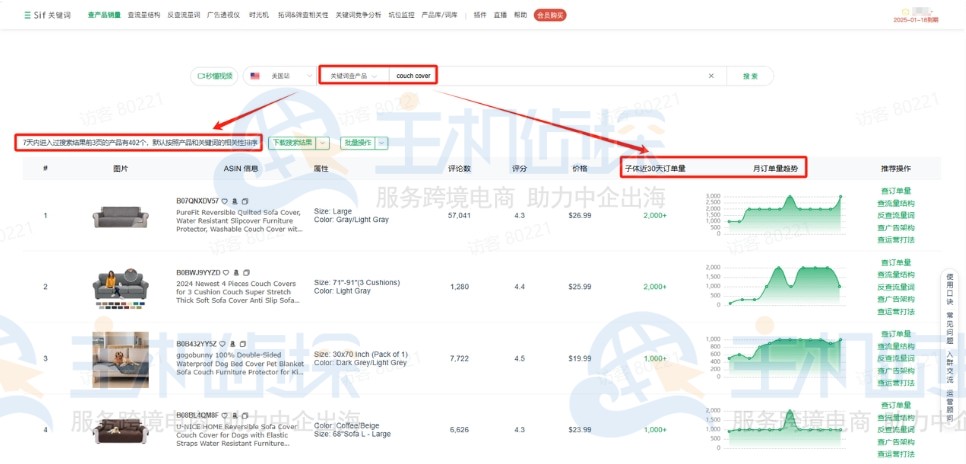The image size is (966, 464).
Task: Click 入群交流 in the side panel
Action: 949,367
